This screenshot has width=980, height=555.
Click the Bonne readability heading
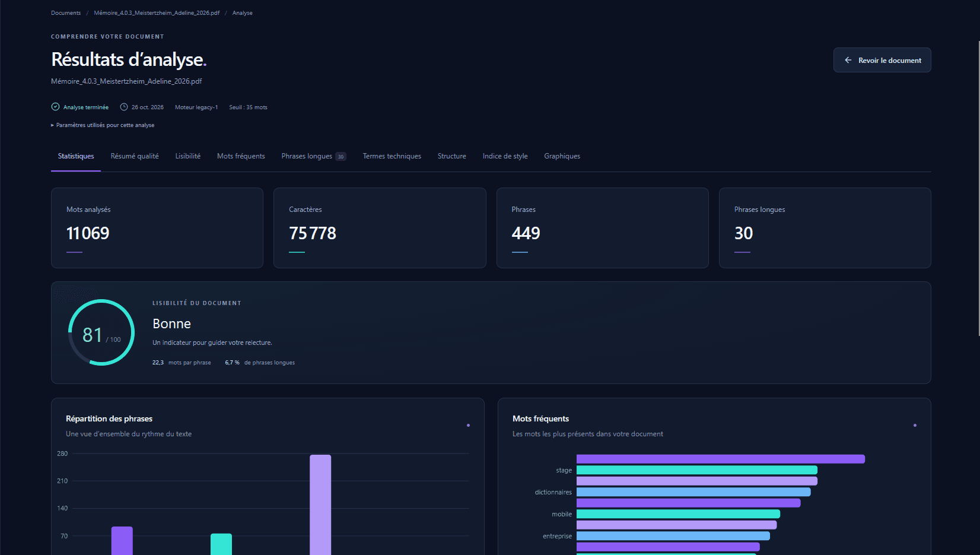[171, 324]
